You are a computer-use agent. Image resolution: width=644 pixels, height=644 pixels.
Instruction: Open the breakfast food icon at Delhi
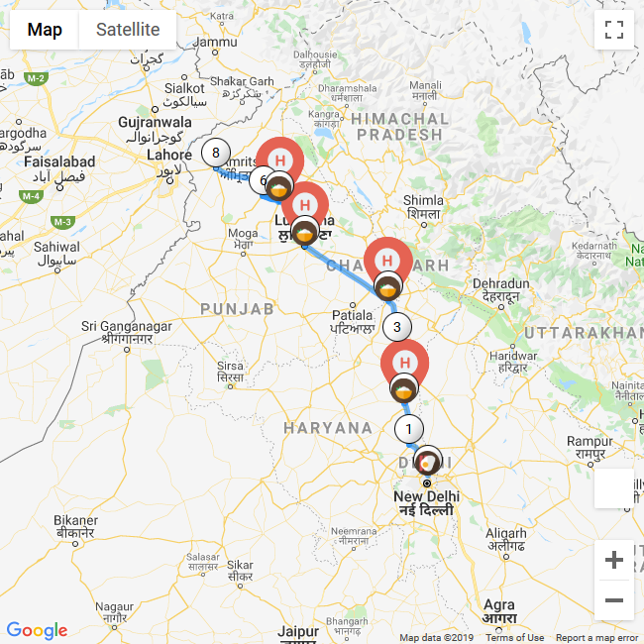[428, 462]
